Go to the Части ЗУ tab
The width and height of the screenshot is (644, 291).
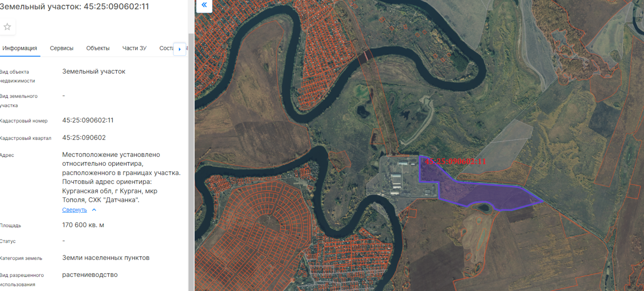(134, 48)
